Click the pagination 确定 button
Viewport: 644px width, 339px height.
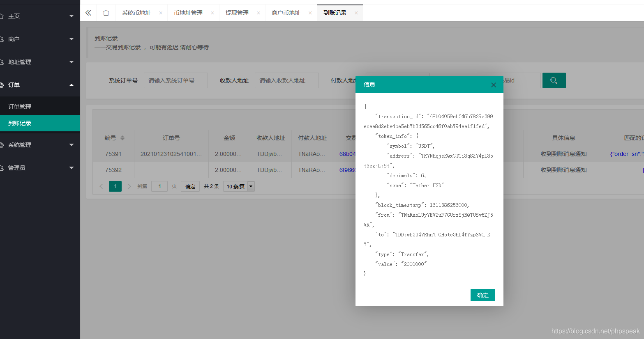(190, 186)
